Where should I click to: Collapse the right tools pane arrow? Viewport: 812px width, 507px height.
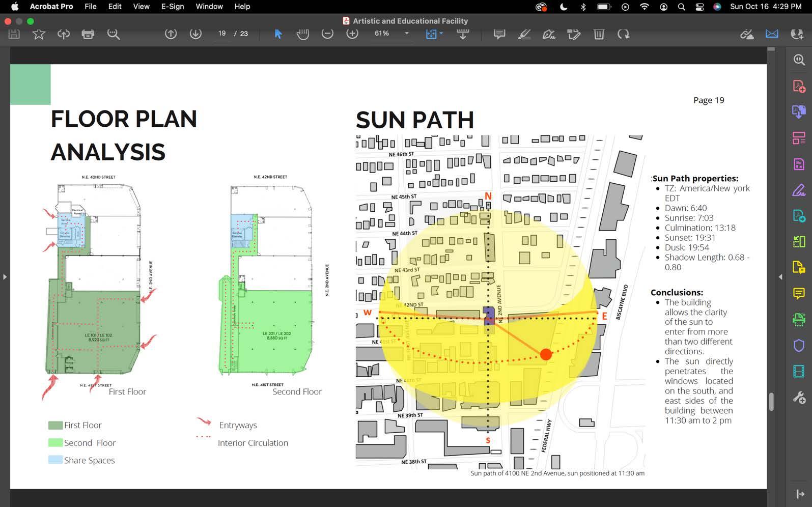point(780,277)
